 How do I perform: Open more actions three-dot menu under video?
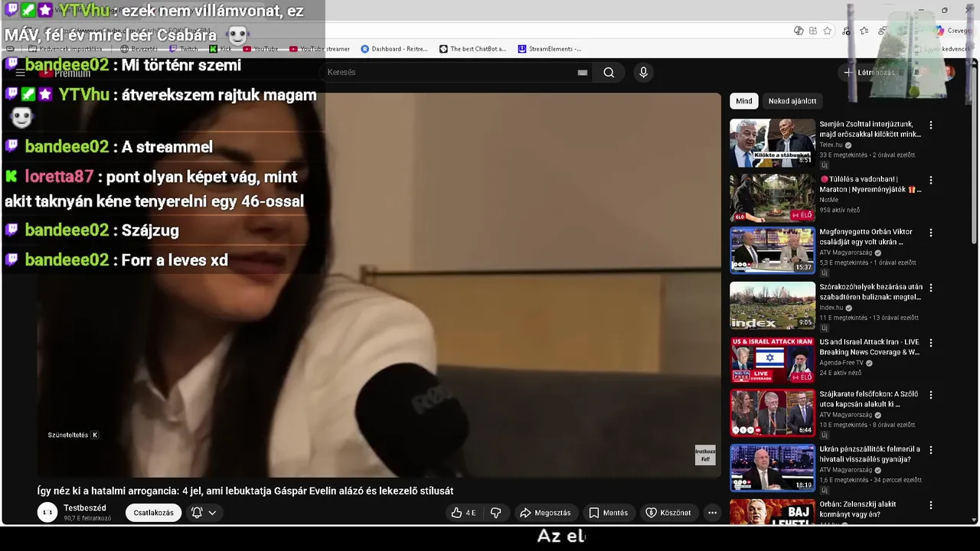pos(712,513)
